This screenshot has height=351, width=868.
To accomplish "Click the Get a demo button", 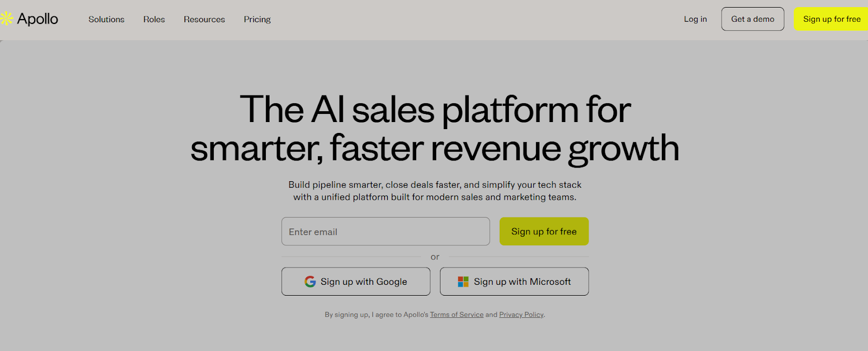I will coord(752,18).
